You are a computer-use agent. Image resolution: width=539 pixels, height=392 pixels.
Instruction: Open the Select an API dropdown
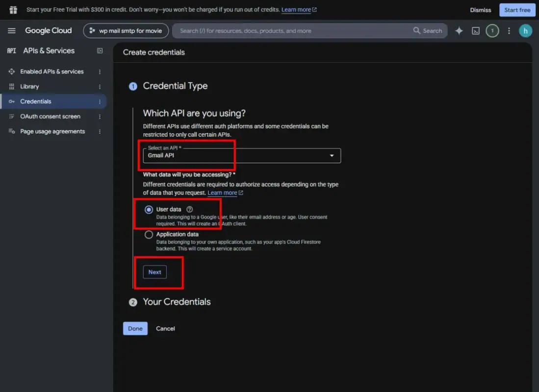point(242,156)
